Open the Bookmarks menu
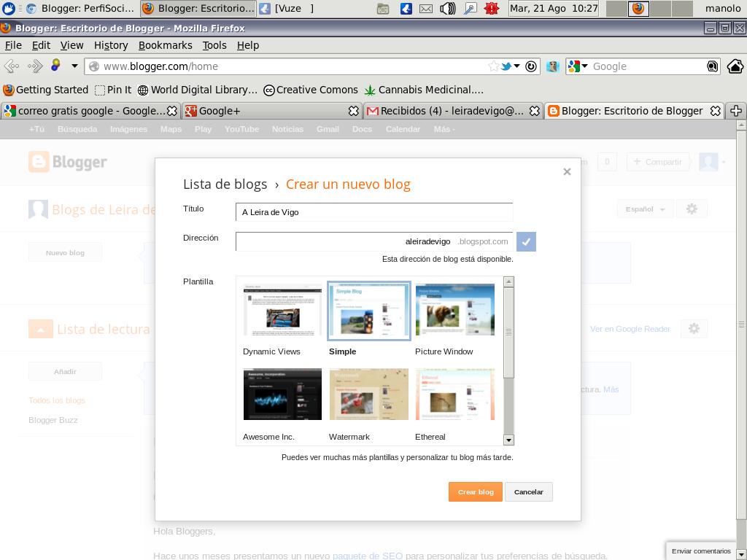 [166, 45]
